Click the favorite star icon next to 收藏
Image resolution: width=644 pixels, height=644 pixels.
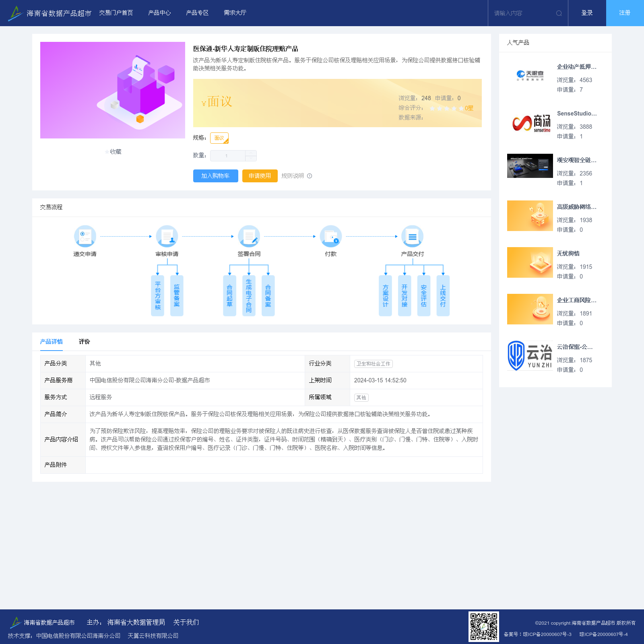pos(107,152)
